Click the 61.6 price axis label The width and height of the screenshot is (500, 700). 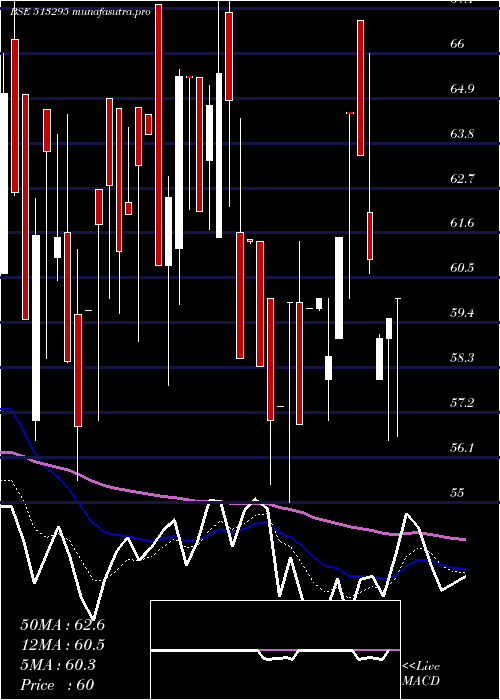pyautogui.click(x=462, y=223)
